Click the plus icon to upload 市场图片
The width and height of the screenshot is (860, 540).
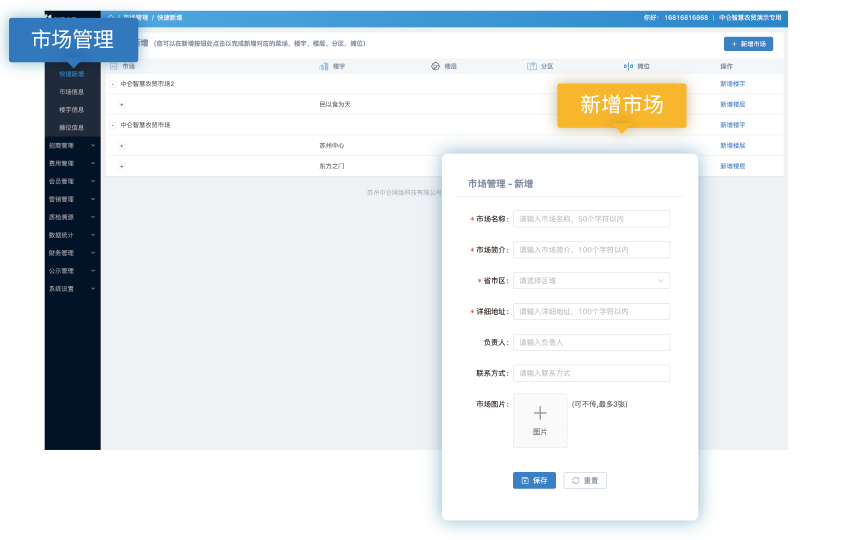click(540, 413)
